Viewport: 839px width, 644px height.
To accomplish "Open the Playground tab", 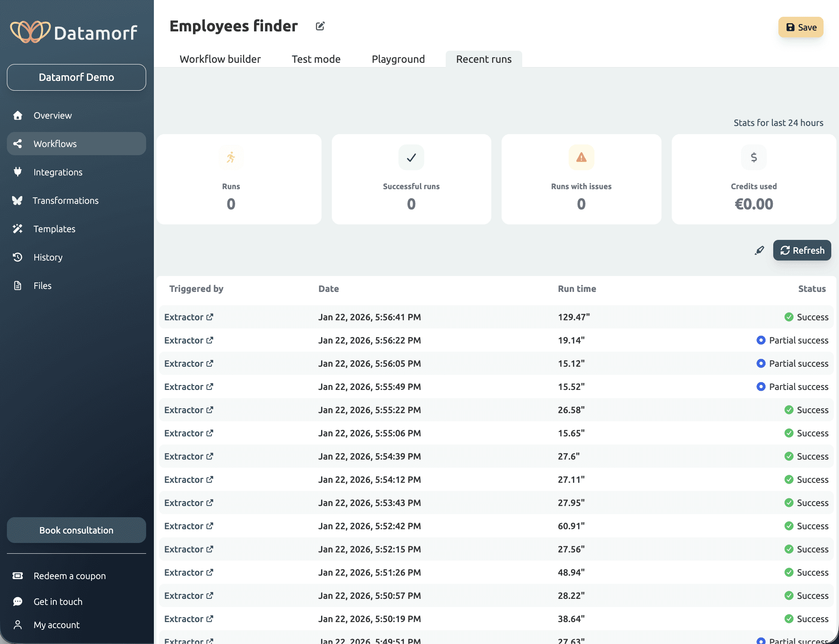I will tap(398, 59).
